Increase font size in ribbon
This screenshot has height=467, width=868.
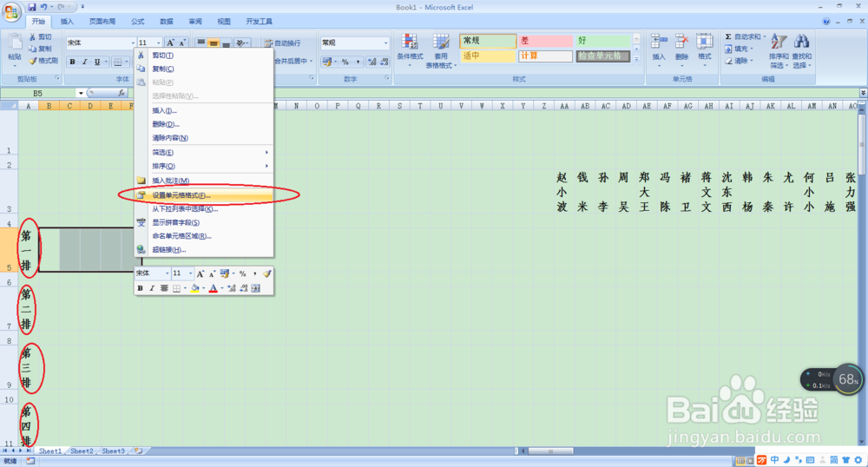[x=170, y=43]
